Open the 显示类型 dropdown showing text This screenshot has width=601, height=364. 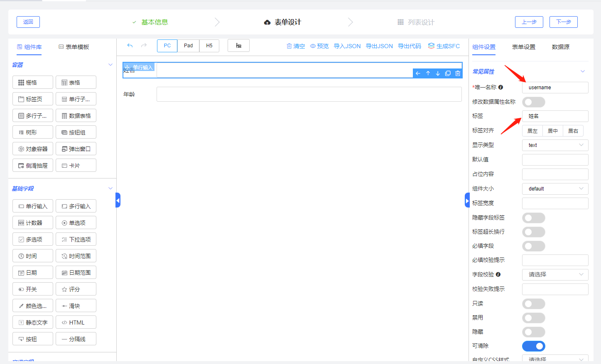(555, 145)
